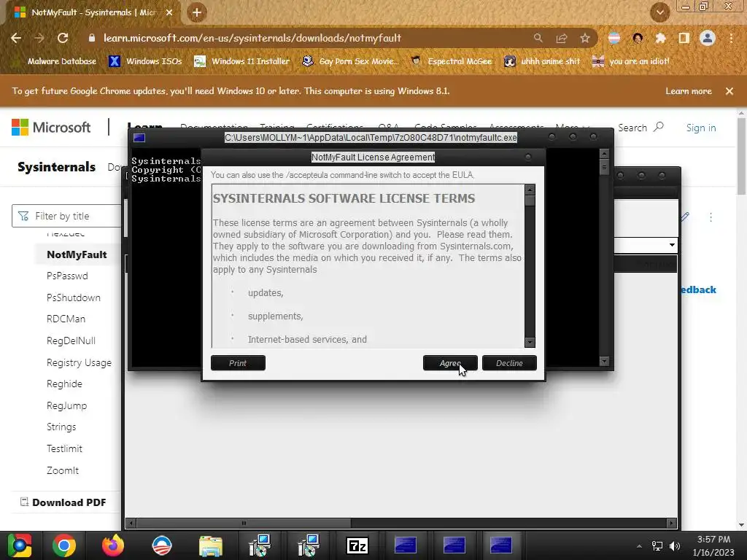
Task: Reload the NotMyFault page
Action: click(x=63, y=38)
